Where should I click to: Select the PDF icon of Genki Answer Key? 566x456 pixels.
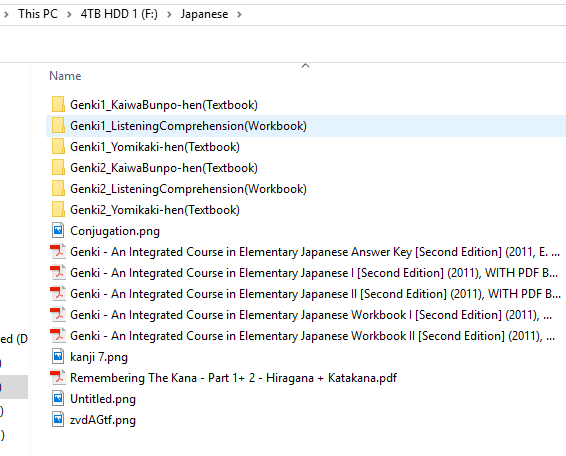58,252
